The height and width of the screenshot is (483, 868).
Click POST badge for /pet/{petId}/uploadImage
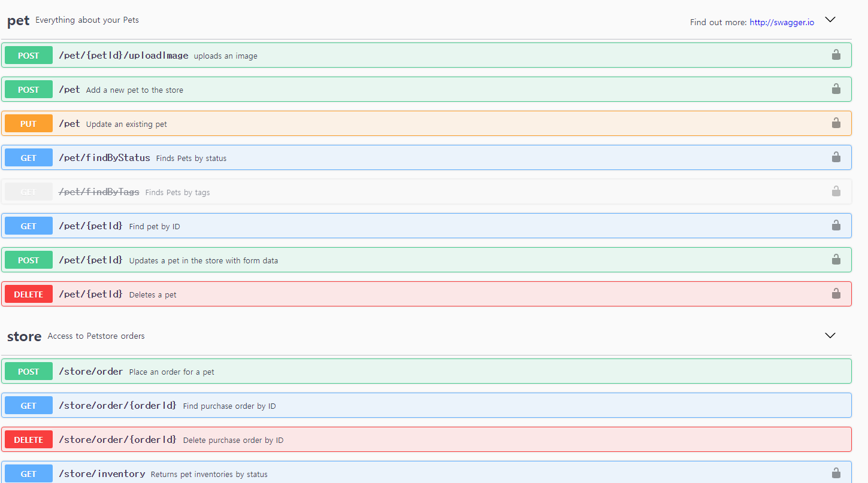(x=29, y=55)
